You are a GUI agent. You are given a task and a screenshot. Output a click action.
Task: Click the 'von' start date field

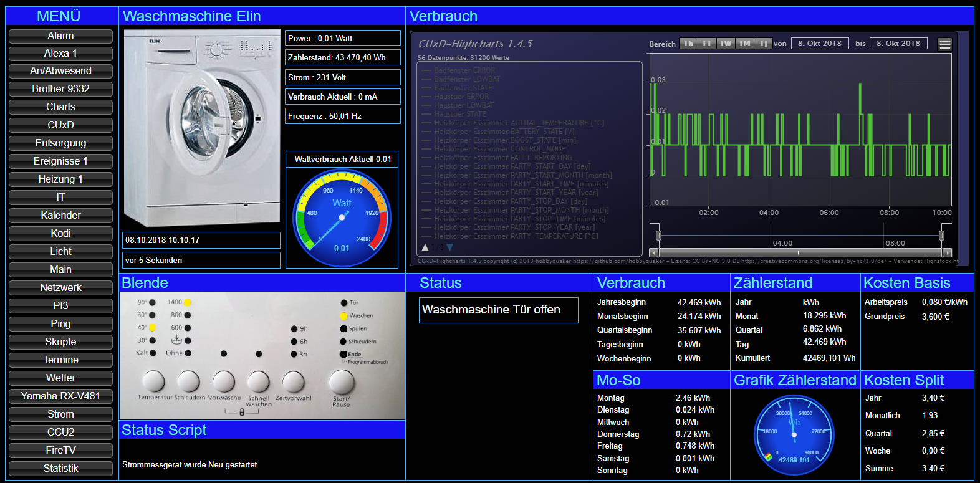(x=820, y=44)
